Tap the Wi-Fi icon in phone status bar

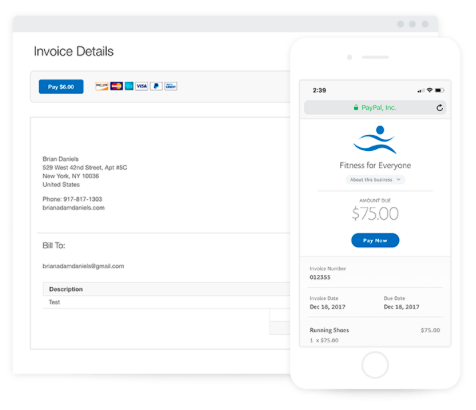tap(430, 90)
